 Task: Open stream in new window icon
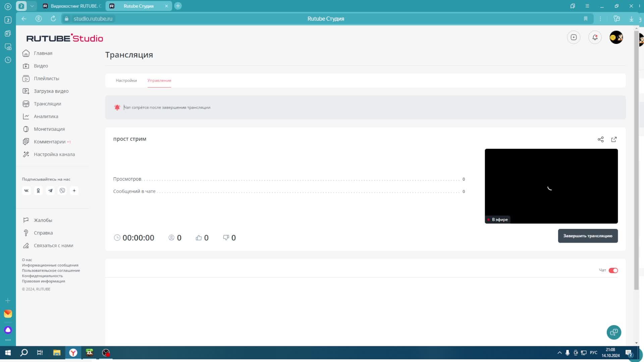point(614,139)
